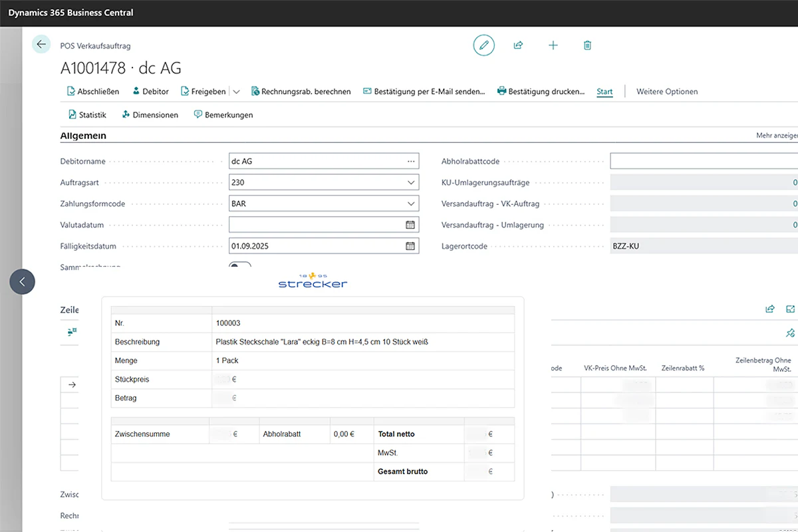Click the Abschließen action
The width and height of the screenshot is (798, 532).
click(93, 92)
